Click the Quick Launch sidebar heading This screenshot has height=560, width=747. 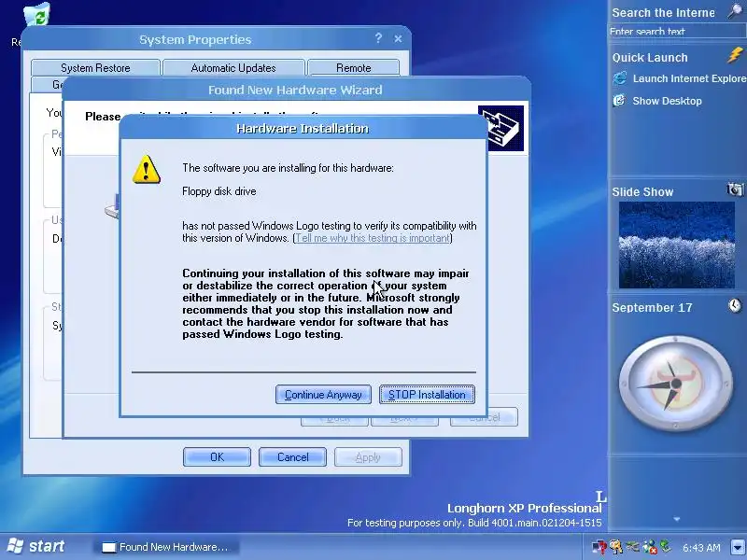pyautogui.click(x=650, y=58)
